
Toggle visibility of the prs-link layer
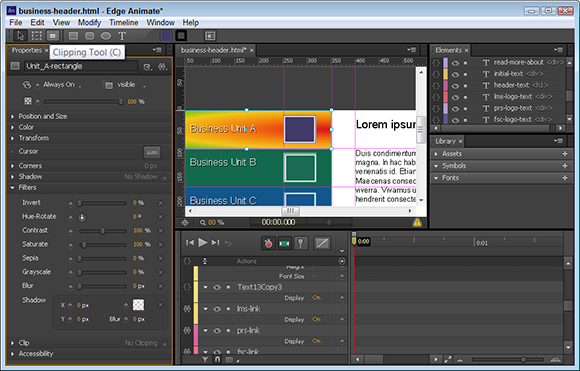(x=217, y=331)
